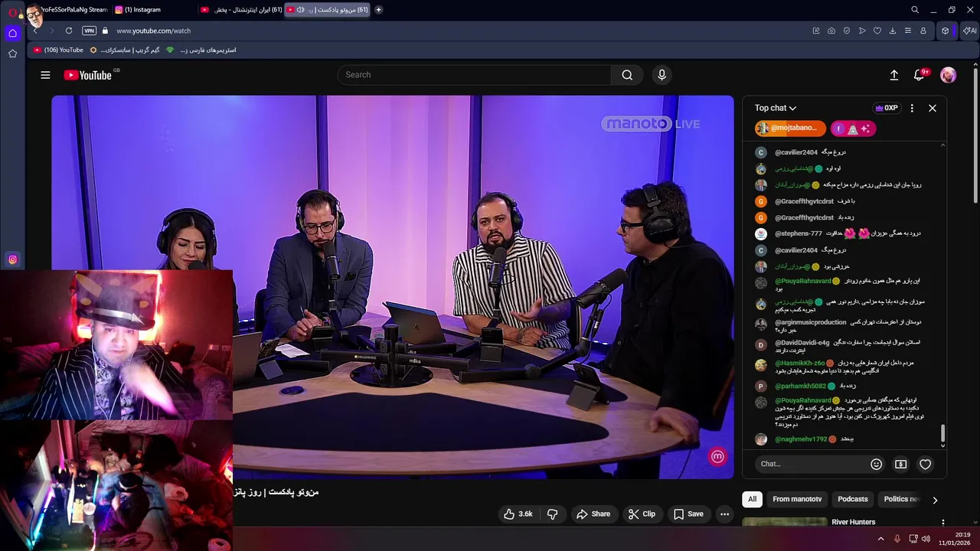Create a Clip with scissors button
Viewport: 980px width, 551px height.
642,514
